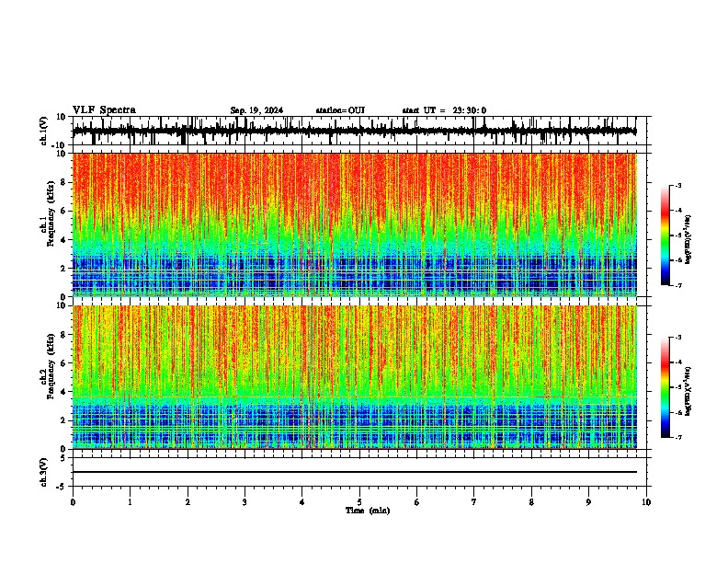This screenshot has width=728, height=563.
Task: Click the "-7" label on ch.2 color bar
Action: (677, 438)
